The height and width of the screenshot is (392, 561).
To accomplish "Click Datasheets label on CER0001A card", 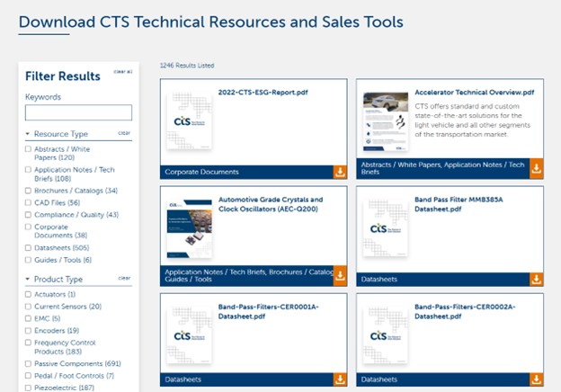I will pos(183,379).
